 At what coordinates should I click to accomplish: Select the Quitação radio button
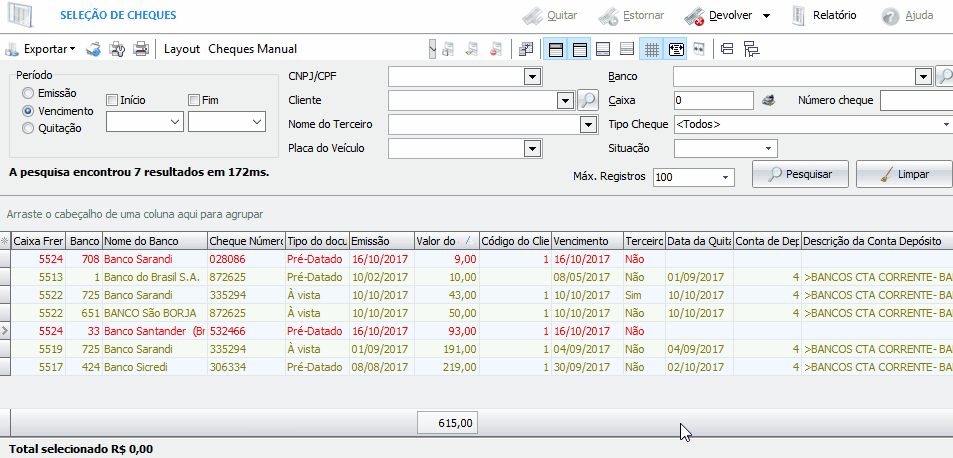point(27,128)
